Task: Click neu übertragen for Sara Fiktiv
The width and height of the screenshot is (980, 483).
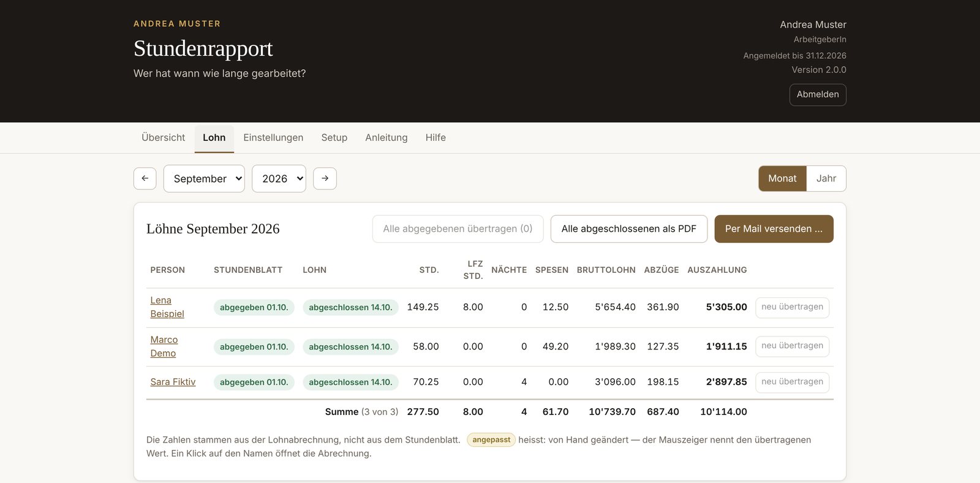Action: click(792, 382)
